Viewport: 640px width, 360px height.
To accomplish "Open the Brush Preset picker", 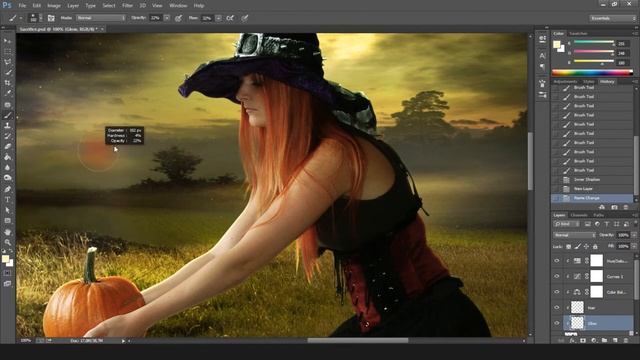I will pos(34,18).
